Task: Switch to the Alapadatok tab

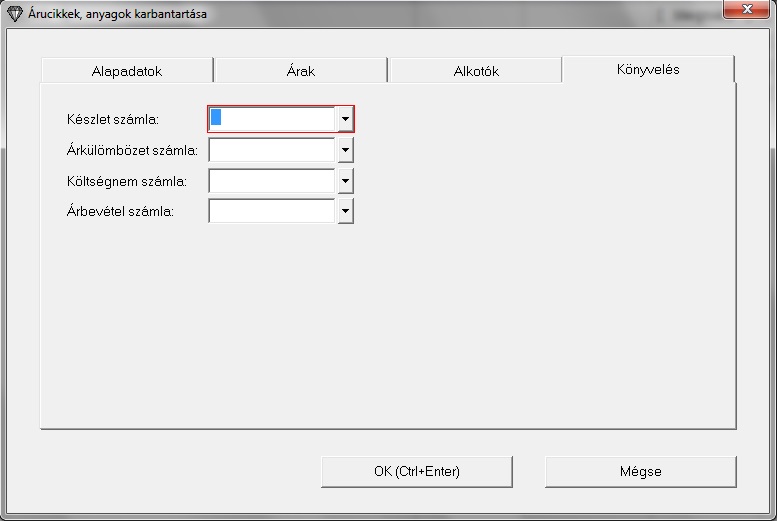Action: (127, 71)
